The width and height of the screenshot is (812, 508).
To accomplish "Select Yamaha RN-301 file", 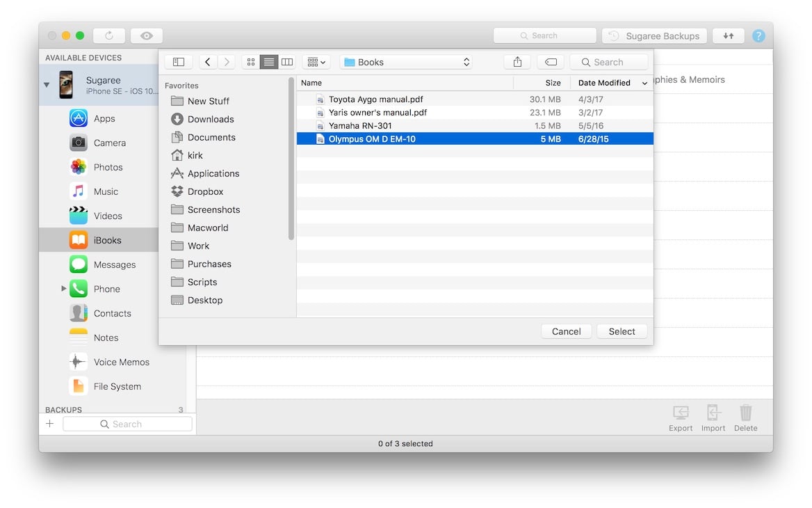I will pos(475,126).
